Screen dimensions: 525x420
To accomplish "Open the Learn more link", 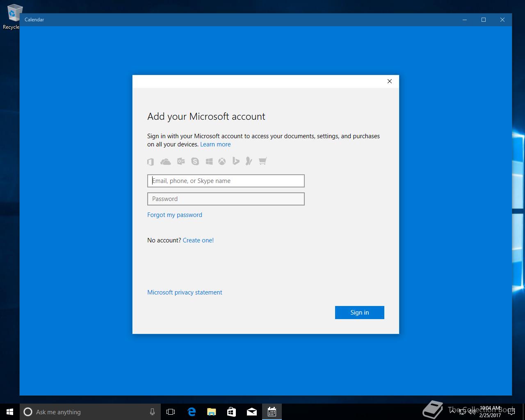I will 215,144.
